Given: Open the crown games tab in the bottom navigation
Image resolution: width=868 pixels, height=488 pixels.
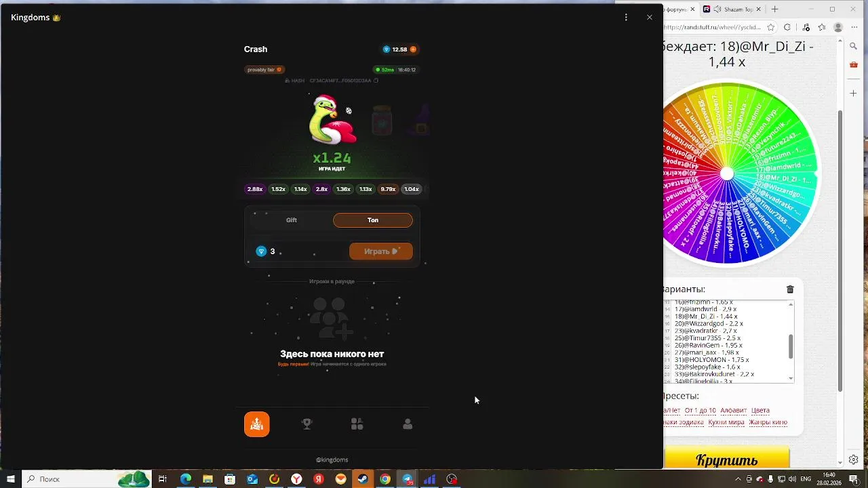Looking at the screenshot, I should 257,424.
